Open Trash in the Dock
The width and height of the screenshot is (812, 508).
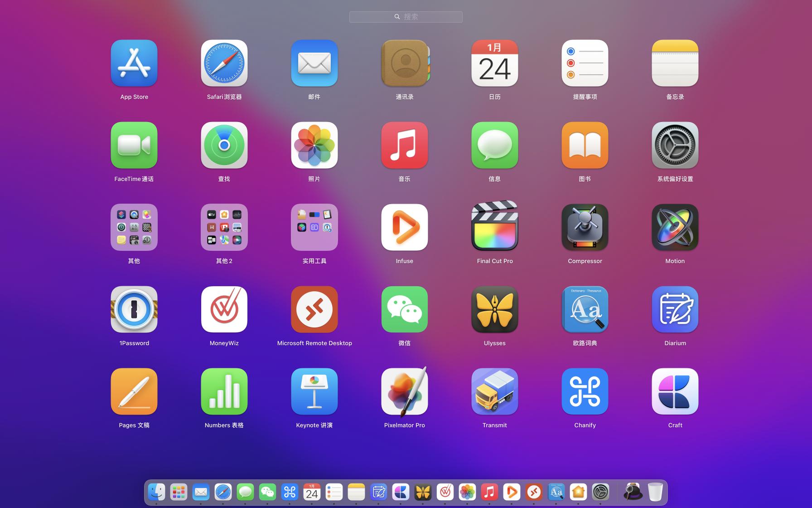click(x=655, y=492)
